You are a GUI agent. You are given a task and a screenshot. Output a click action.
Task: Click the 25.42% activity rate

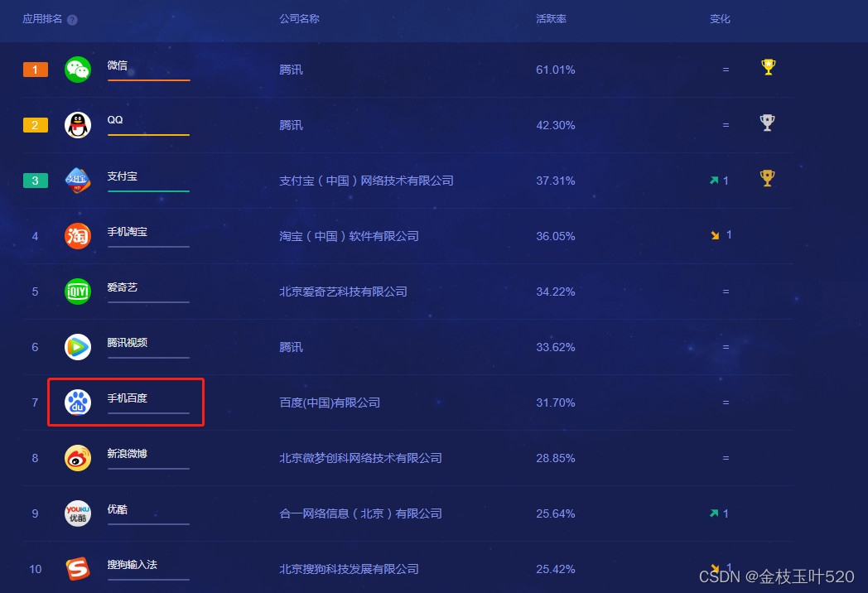coord(555,569)
